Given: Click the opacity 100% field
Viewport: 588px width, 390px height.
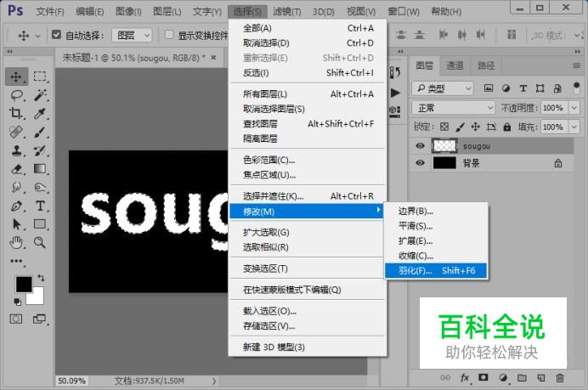Looking at the screenshot, I should coord(553,108).
